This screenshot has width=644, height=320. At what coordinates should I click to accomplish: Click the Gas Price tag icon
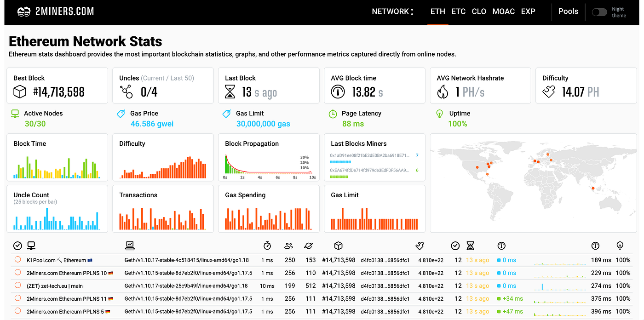[121, 113]
